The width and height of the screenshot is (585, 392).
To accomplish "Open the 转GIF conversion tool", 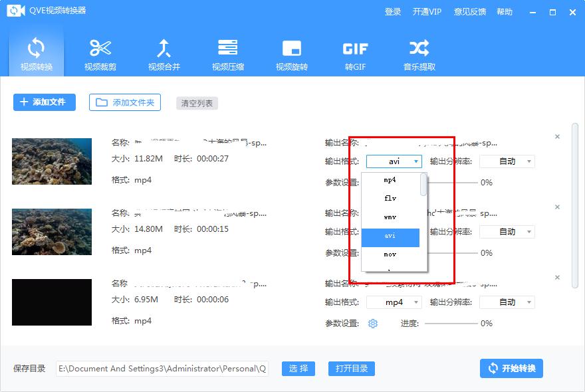I will [x=356, y=53].
